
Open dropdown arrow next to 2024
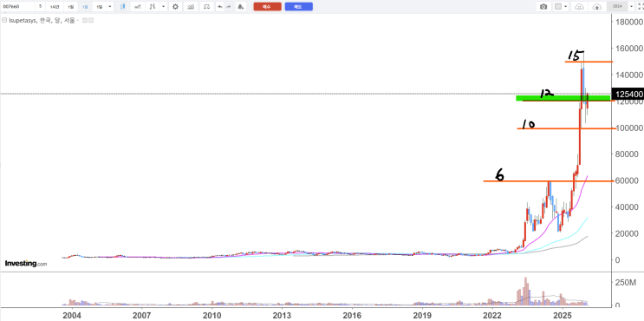(631, 7)
